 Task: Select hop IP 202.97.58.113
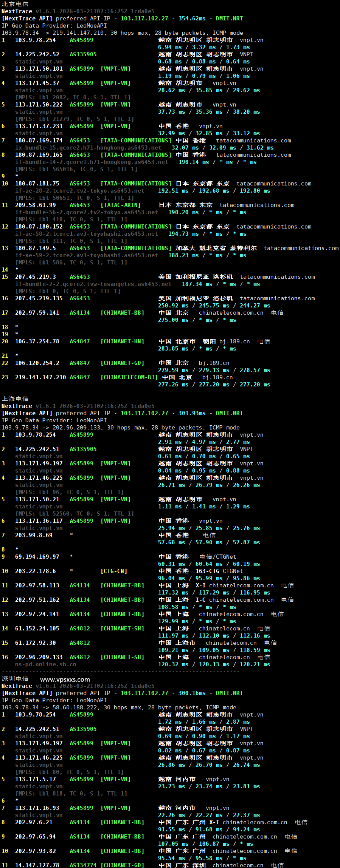[37, 585]
